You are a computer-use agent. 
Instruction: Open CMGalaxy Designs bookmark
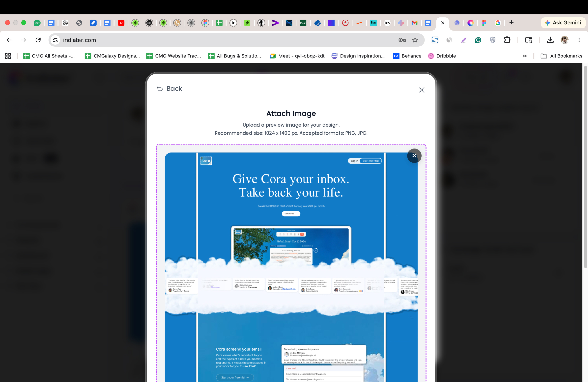[x=112, y=56]
